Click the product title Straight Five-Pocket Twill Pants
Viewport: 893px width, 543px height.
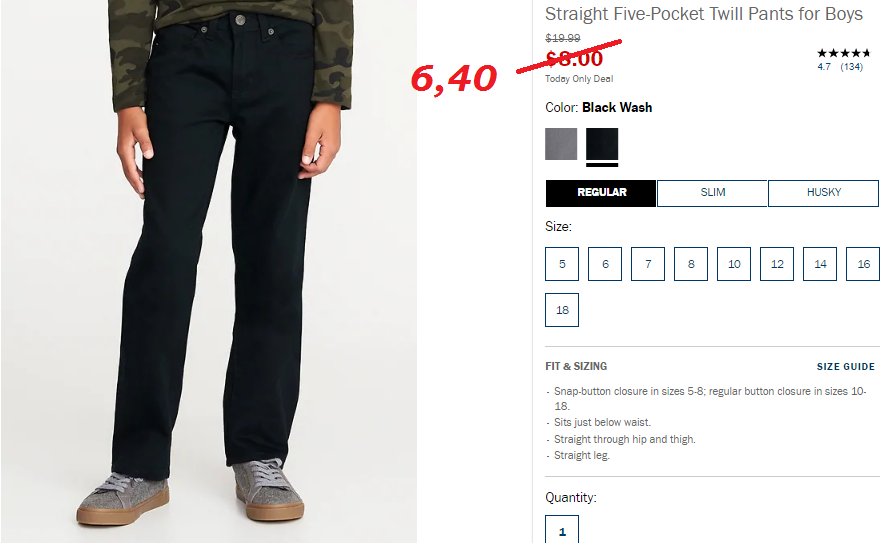704,14
